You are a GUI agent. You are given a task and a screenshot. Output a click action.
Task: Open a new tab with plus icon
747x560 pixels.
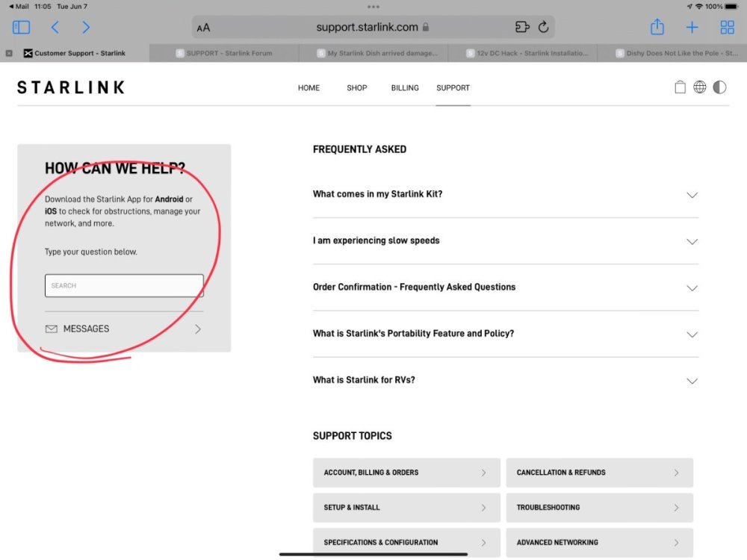click(x=692, y=28)
